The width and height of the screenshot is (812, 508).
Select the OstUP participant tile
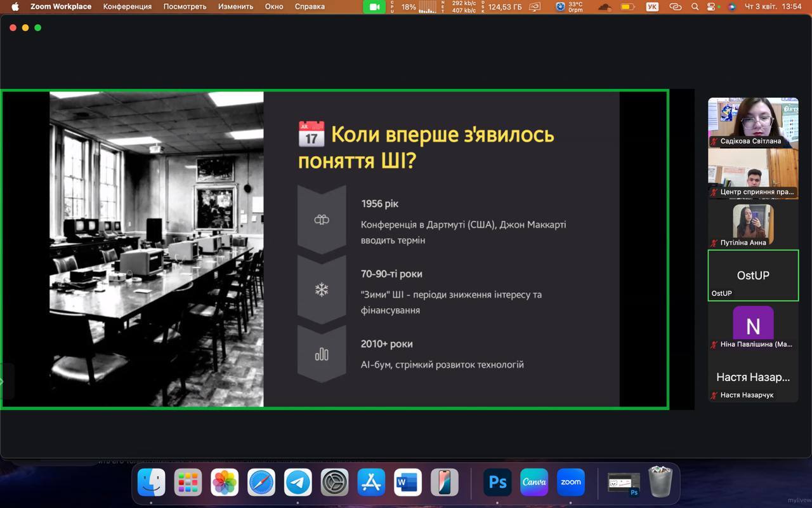[753, 275]
